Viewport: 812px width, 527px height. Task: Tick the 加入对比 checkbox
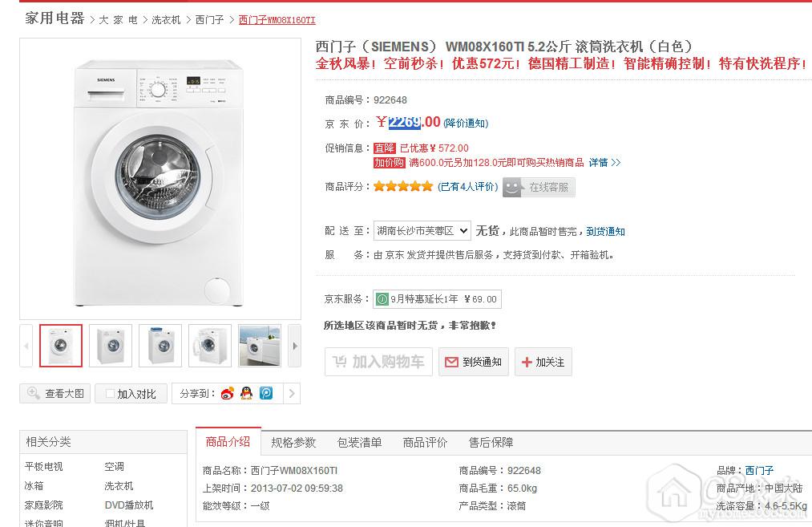coord(108,394)
